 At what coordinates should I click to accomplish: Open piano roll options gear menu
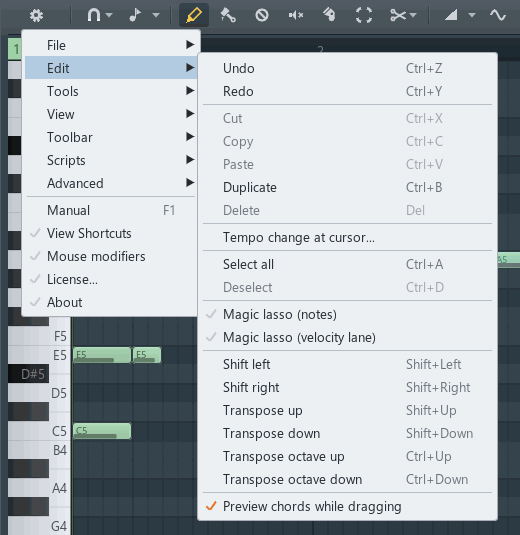[36, 15]
